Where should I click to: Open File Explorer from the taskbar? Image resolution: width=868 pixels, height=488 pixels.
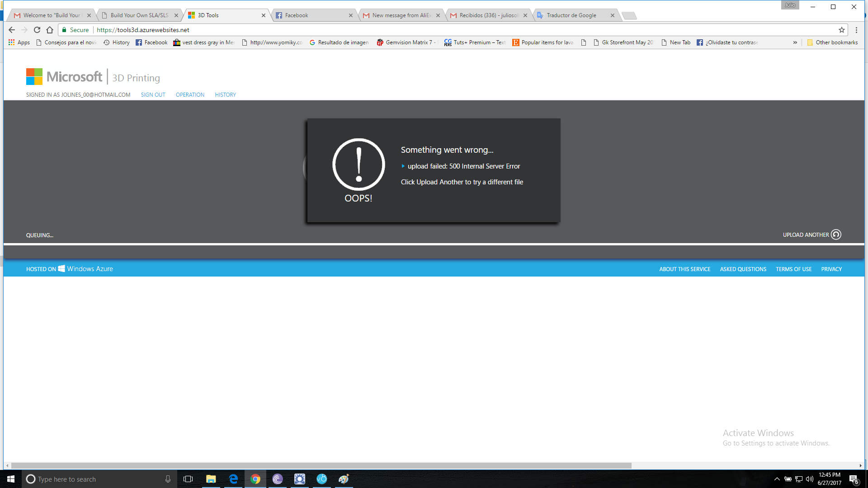pos(211,479)
